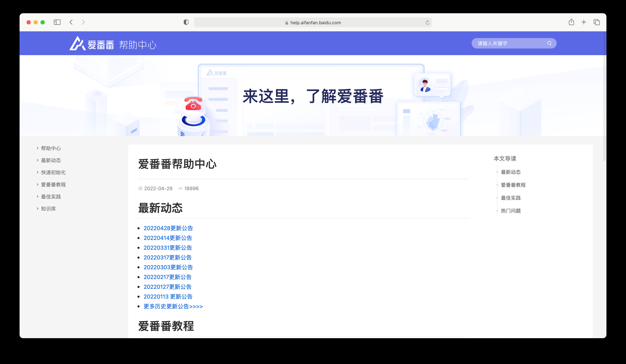Open 最佳实践 in the left sidebar

[51, 197]
